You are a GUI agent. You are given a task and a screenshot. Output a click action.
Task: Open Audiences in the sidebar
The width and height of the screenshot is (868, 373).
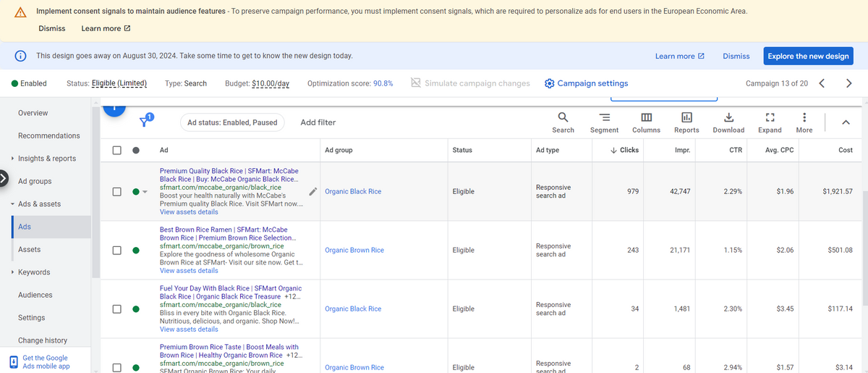(35, 295)
